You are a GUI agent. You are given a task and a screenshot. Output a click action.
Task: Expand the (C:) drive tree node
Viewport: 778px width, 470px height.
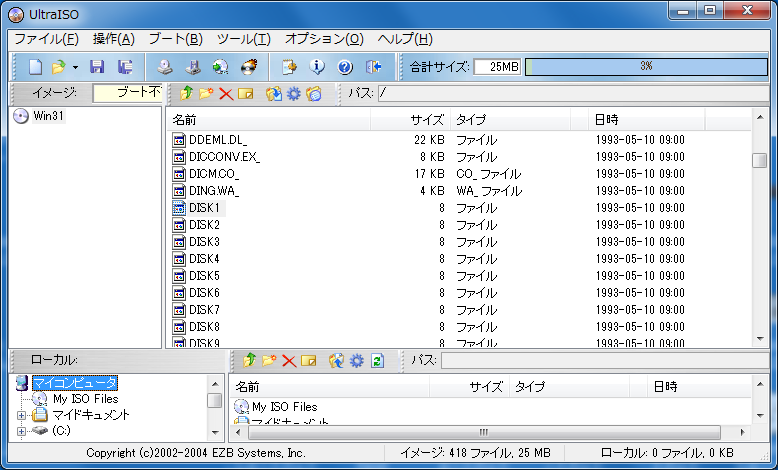tap(22, 431)
